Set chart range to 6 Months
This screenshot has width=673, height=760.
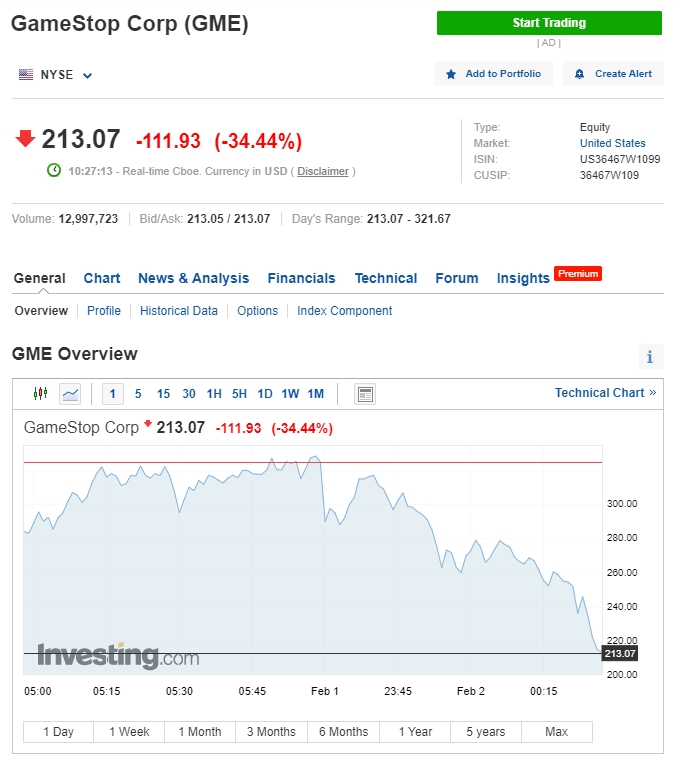point(344,731)
